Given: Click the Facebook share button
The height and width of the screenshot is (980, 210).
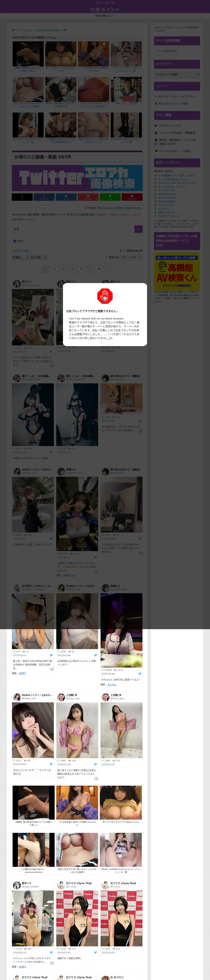Looking at the screenshot, I should coord(44,197).
